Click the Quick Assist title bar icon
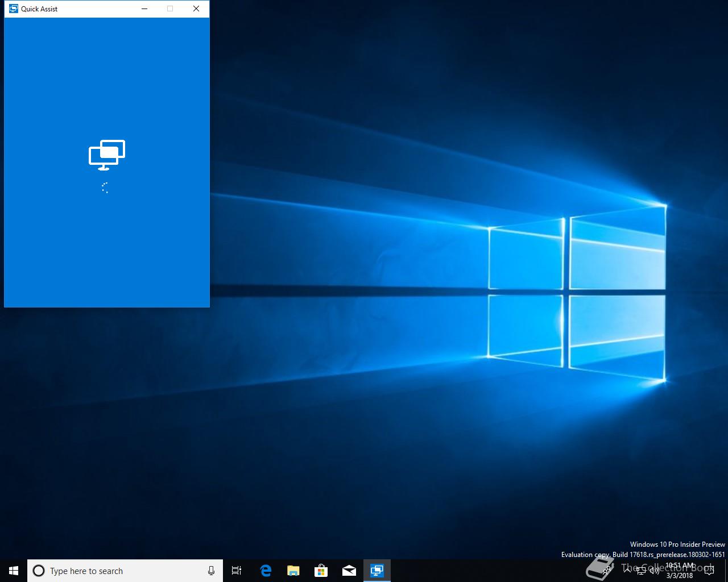Image resolution: width=728 pixels, height=582 pixels. [x=13, y=9]
